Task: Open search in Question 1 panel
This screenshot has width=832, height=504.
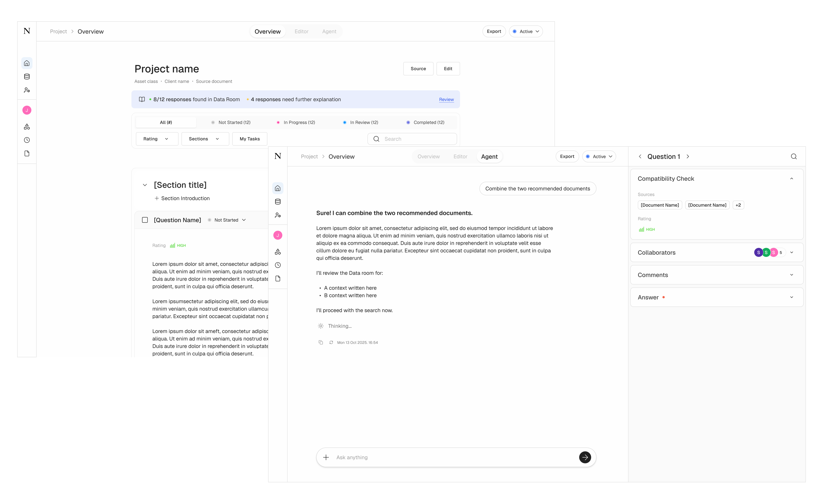Action: (x=794, y=156)
